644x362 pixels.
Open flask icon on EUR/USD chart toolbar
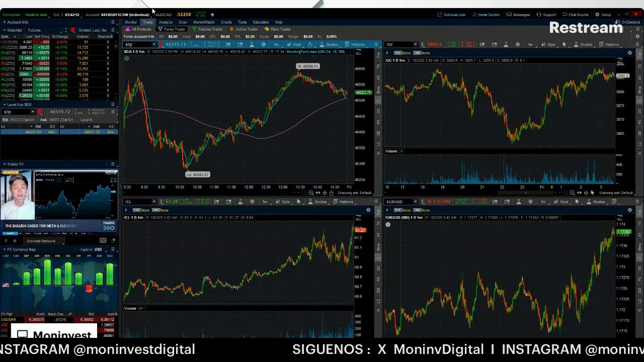(x=518, y=202)
